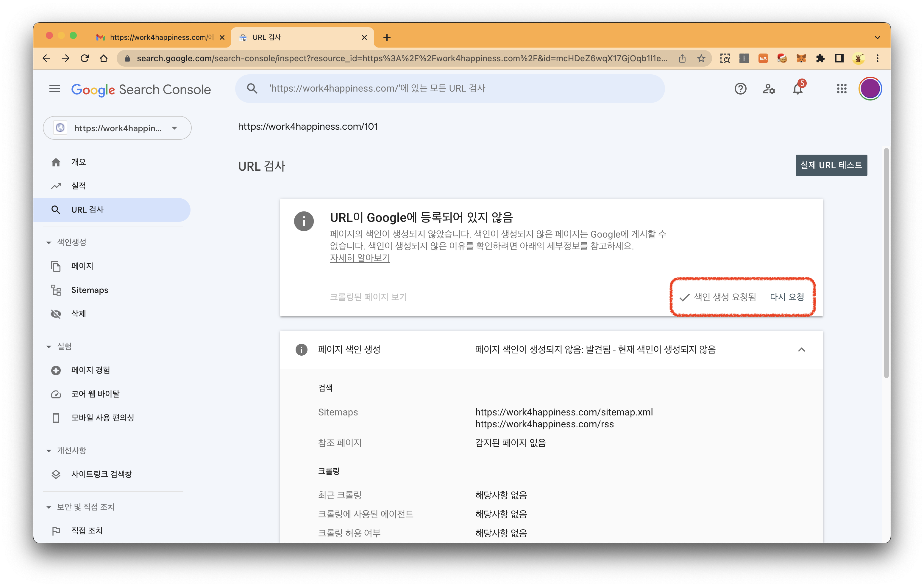
Task: Open the Help question-mark icon
Action: pos(740,89)
